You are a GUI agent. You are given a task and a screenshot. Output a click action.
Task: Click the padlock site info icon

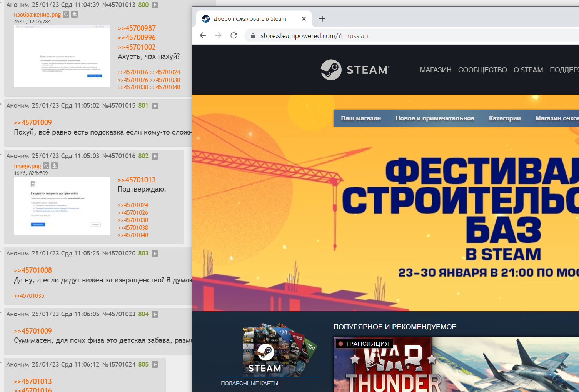point(253,36)
